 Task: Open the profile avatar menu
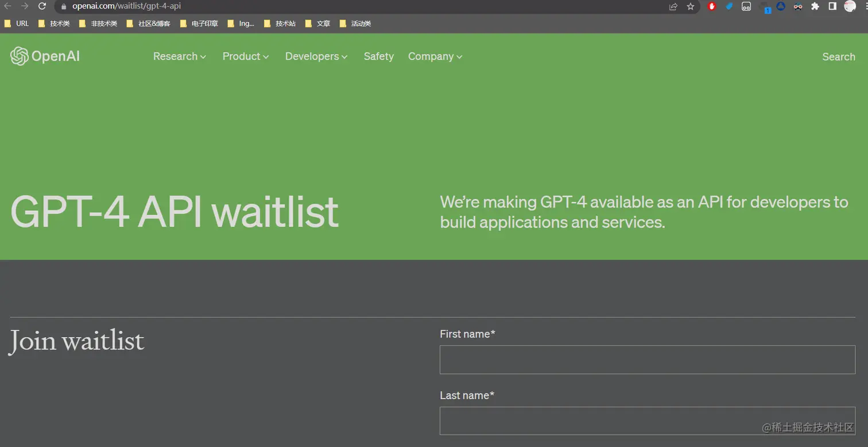(x=850, y=6)
